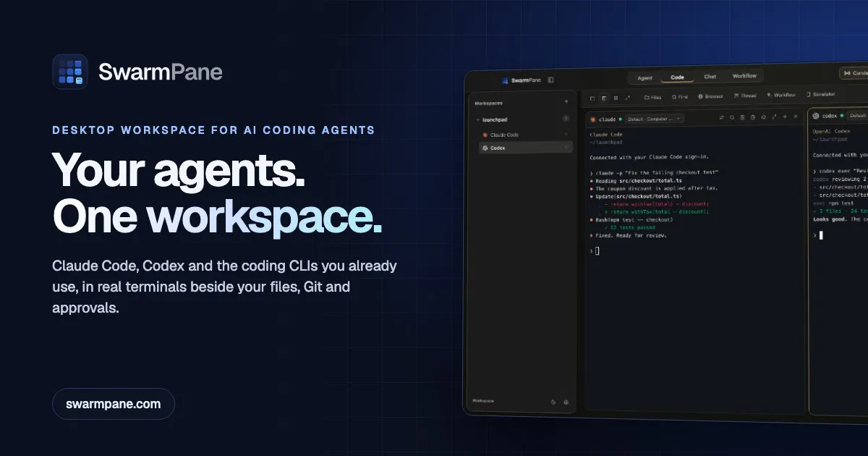Add a new workspace with plus icon
This screenshot has width=868, height=456.
(566, 102)
